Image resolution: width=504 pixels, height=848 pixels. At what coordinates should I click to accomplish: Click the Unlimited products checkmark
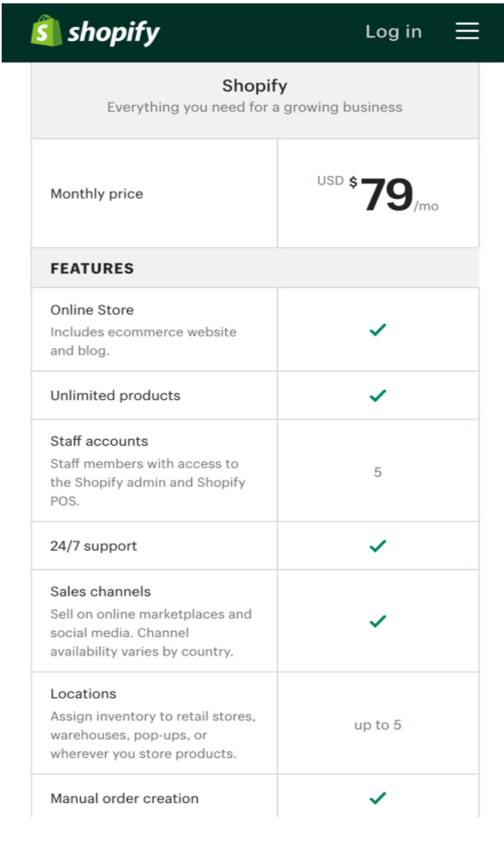pyautogui.click(x=378, y=396)
